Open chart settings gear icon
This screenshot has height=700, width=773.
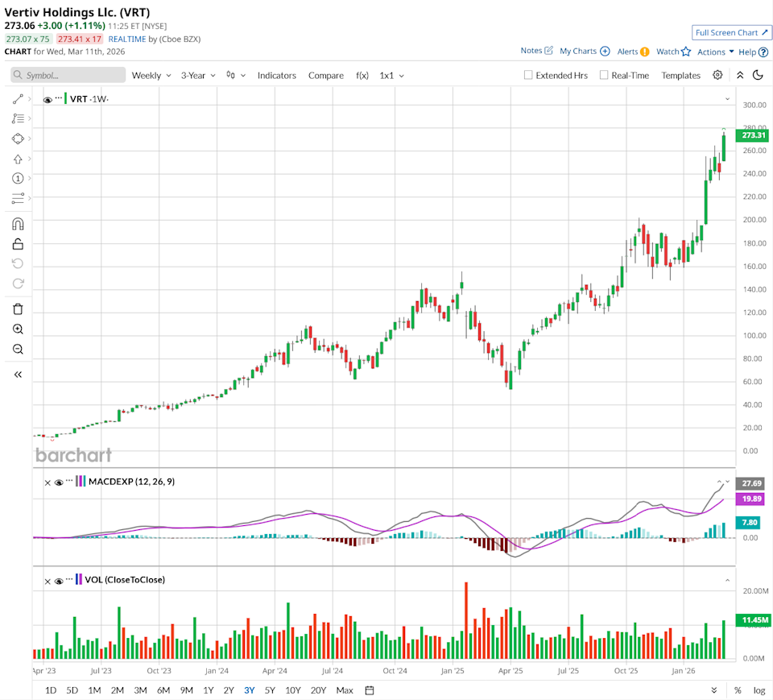pos(717,75)
